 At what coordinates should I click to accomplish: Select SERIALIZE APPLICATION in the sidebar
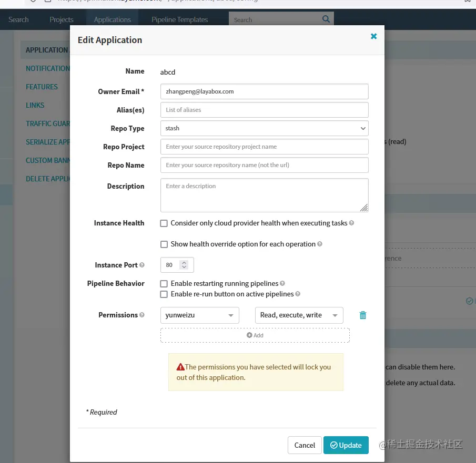pyautogui.click(x=48, y=142)
